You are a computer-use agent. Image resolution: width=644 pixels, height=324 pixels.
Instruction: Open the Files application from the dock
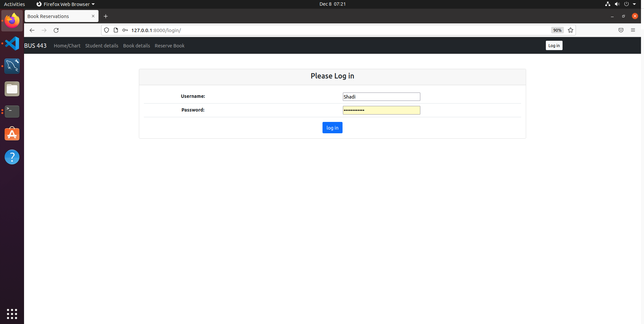tap(12, 89)
